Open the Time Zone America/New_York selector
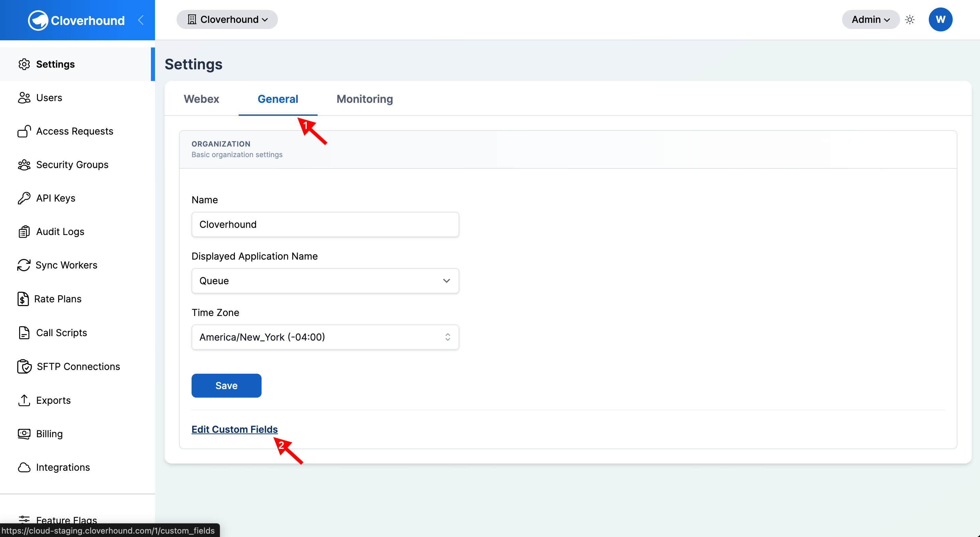Screen dimensions: 980x537 [x=325, y=337]
